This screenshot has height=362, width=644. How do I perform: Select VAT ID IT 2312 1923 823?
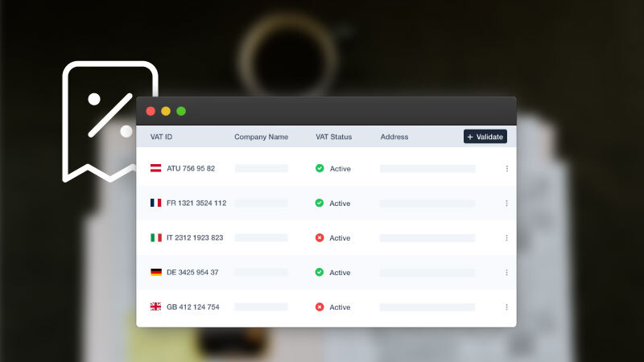[195, 237]
